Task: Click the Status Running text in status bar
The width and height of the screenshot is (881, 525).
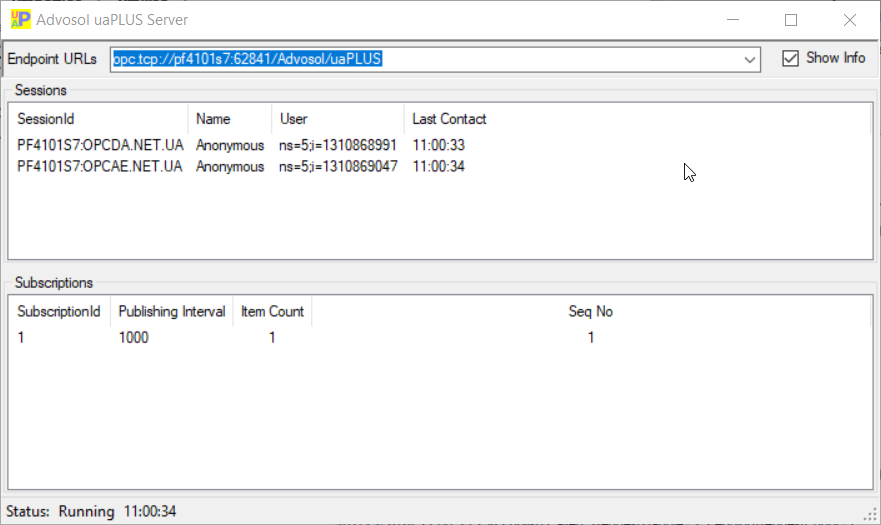Action: (60, 512)
